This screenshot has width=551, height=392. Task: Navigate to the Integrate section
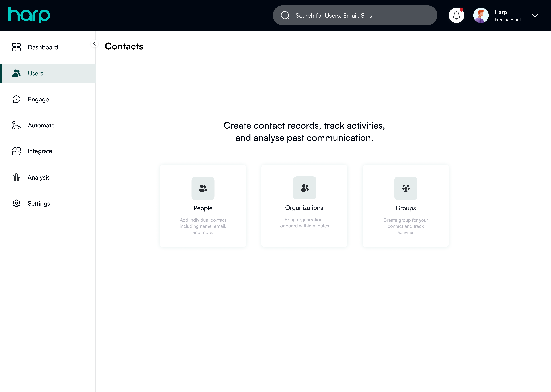click(48, 151)
